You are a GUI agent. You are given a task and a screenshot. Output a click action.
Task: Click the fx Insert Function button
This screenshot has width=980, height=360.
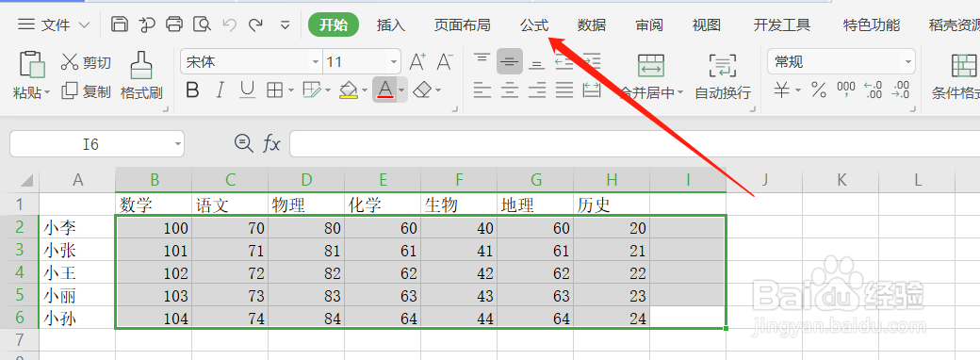coord(271,144)
